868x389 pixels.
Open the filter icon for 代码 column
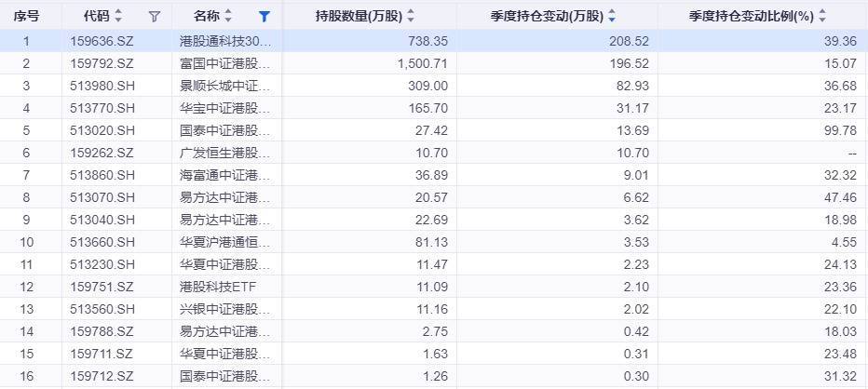155,17
